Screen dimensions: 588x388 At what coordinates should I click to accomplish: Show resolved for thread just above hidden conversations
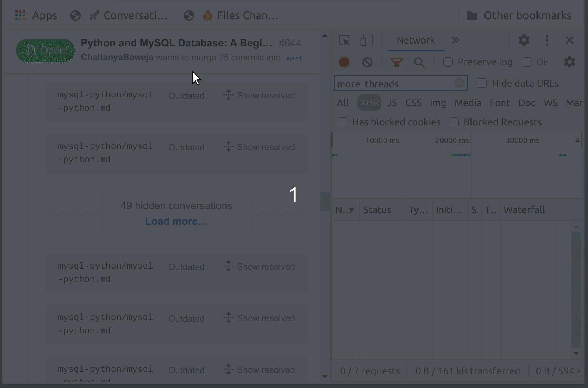[259, 147]
